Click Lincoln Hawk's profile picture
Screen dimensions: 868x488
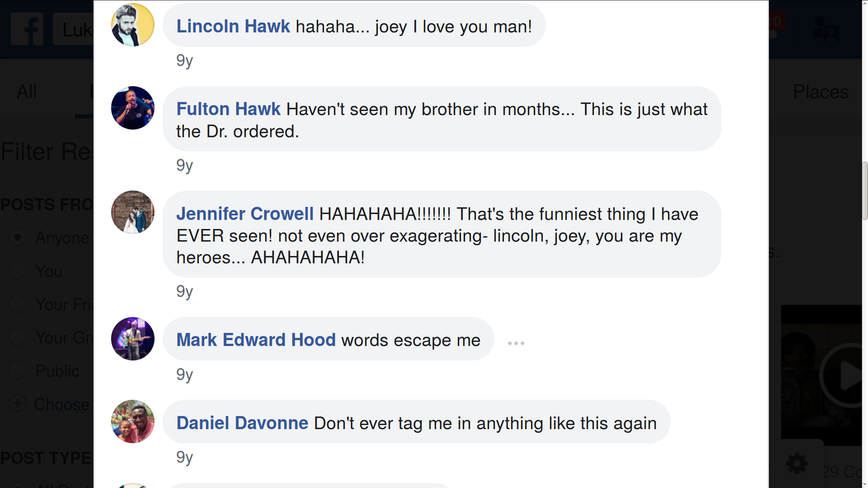point(133,25)
